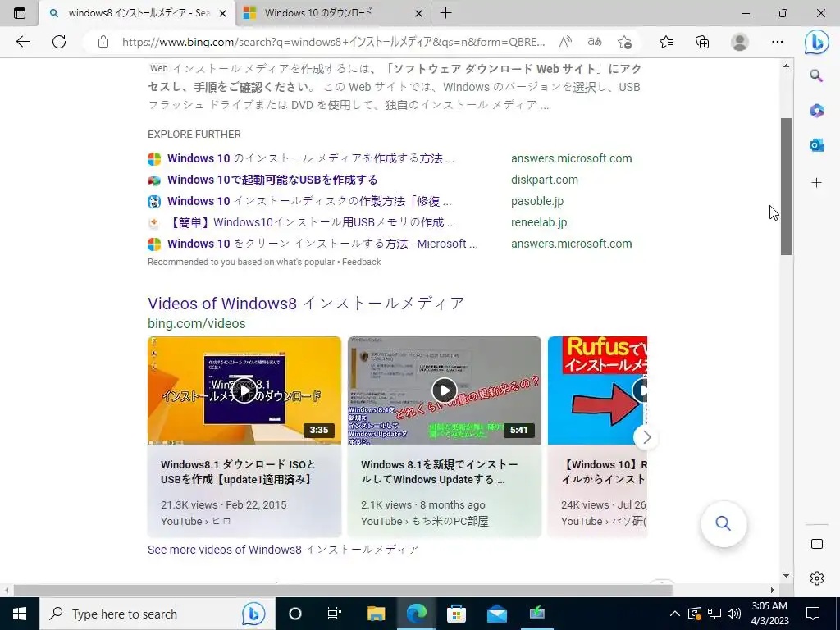Open Windows 10で起動可能なUSBを作成する link
The image size is (840, 630).
(272, 180)
